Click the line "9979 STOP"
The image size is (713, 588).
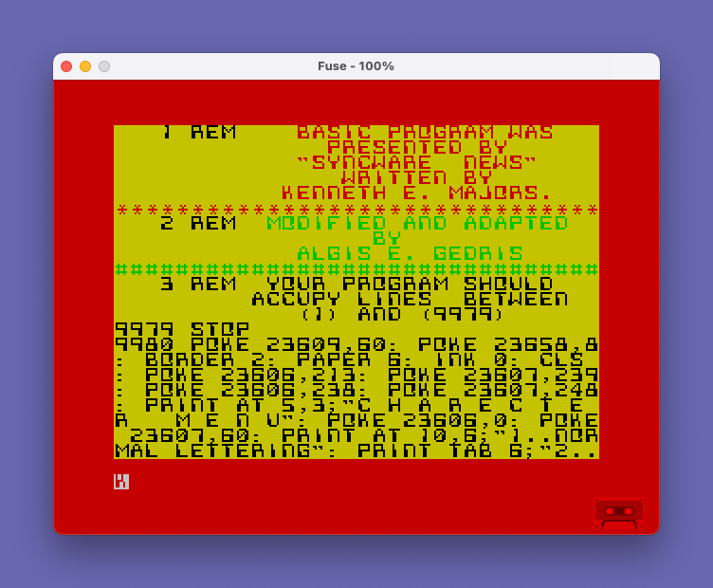coord(182,329)
